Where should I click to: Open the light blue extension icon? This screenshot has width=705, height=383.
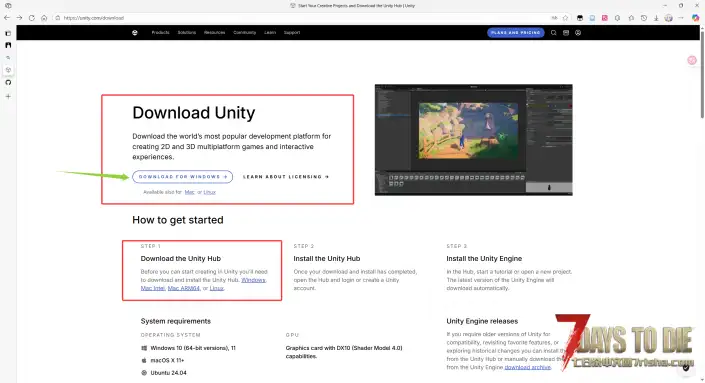[592, 18]
